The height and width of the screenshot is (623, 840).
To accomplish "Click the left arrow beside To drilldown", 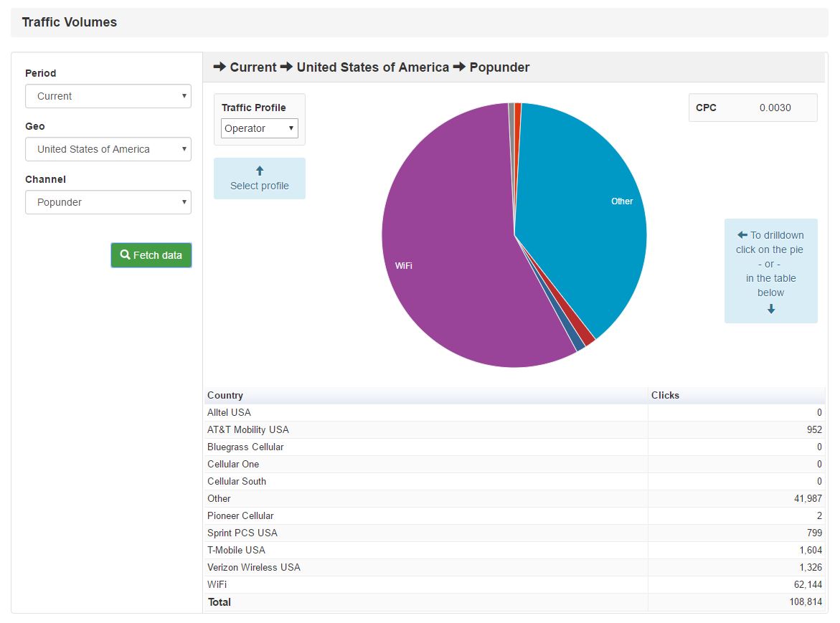I will (x=742, y=235).
